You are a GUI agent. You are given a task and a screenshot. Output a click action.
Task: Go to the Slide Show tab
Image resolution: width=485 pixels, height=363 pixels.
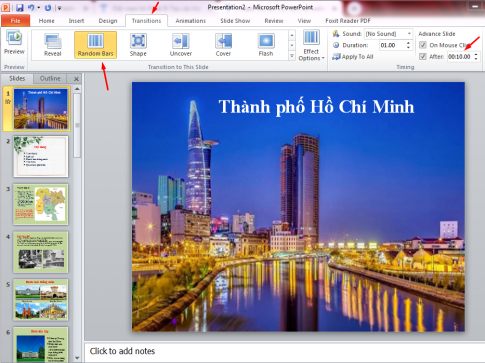coord(235,21)
